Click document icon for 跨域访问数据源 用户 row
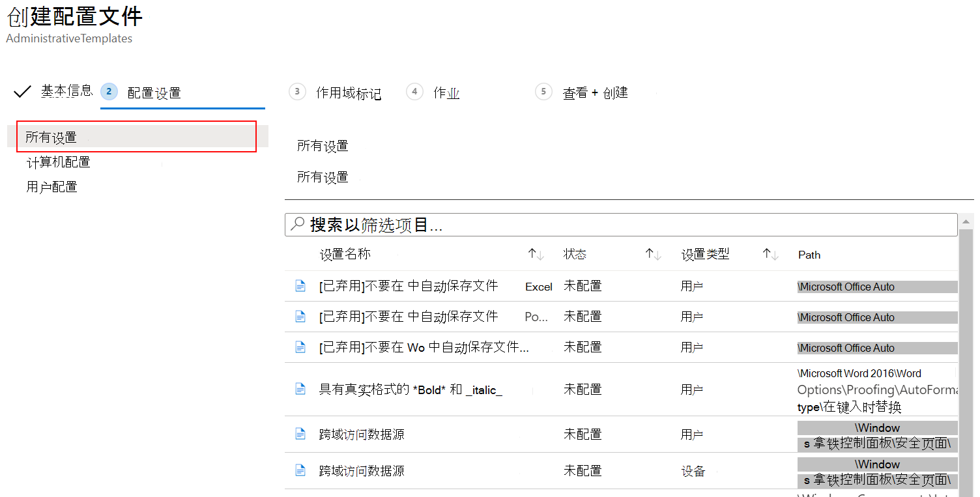This screenshot has height=497, width=980. pyautogui.click(x=300, y=433)
